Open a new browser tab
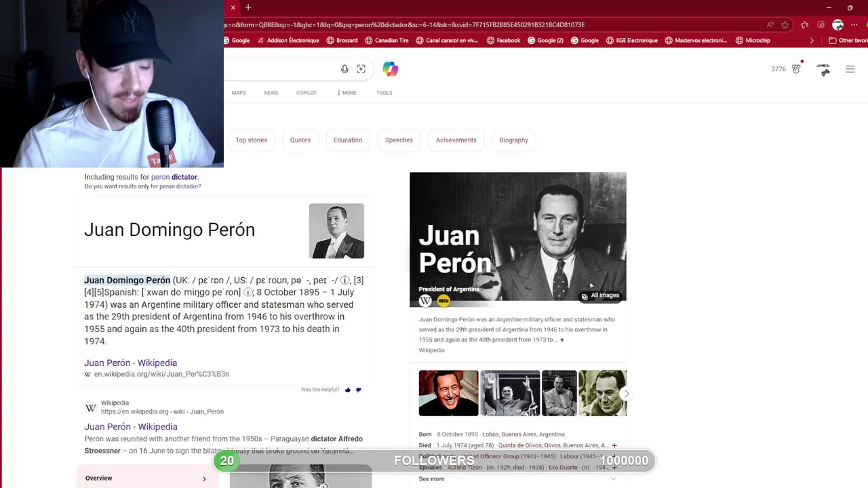 point(248,7)
